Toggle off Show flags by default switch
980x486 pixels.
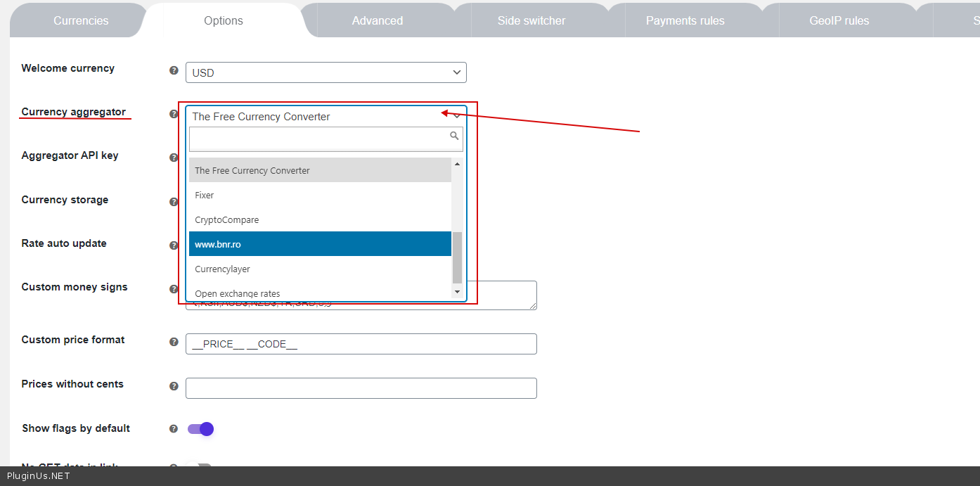[x=200, y=429]
